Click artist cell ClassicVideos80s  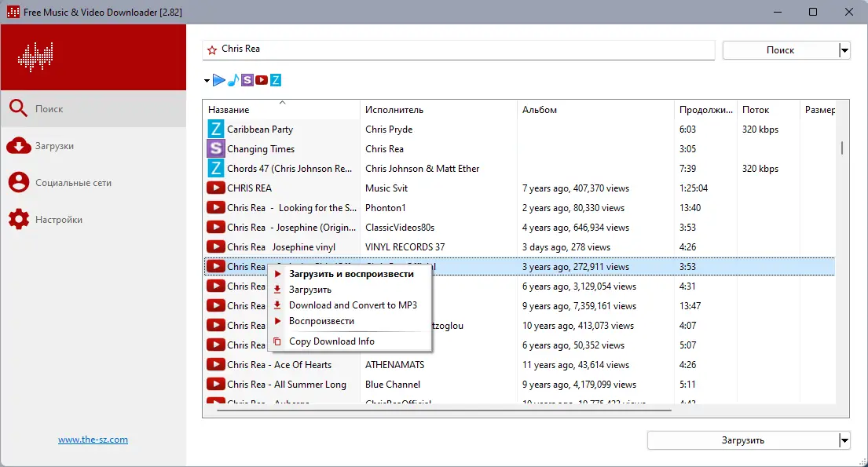click(x=400, y=228)
